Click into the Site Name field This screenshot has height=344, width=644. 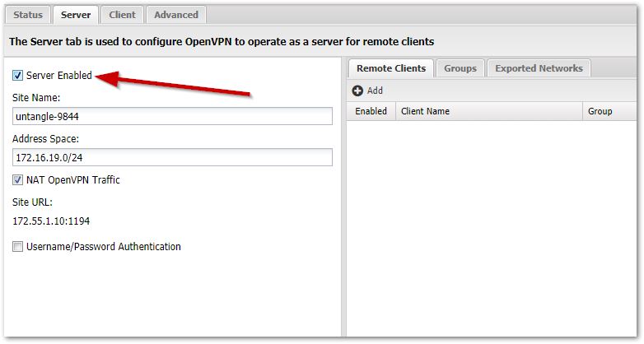click(x=172, y=117)
